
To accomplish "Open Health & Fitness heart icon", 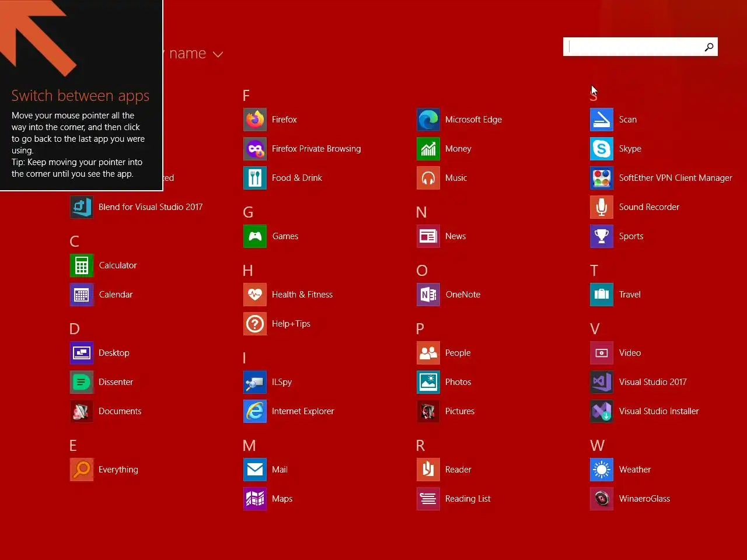I will [255, 295].
